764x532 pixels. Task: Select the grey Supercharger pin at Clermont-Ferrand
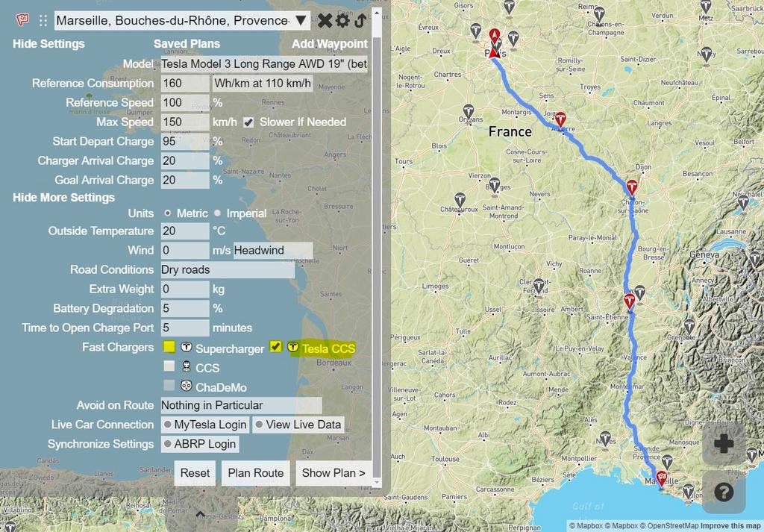(539, 287)
